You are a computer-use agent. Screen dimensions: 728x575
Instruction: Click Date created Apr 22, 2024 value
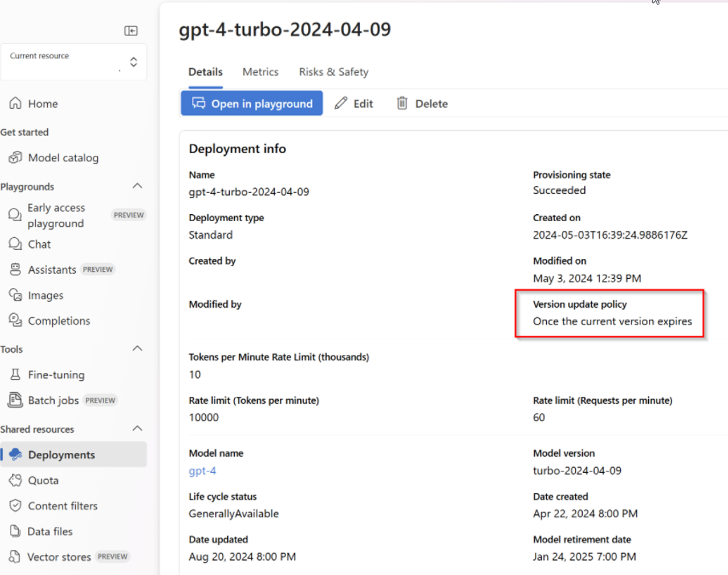click(x=585, y=513)
